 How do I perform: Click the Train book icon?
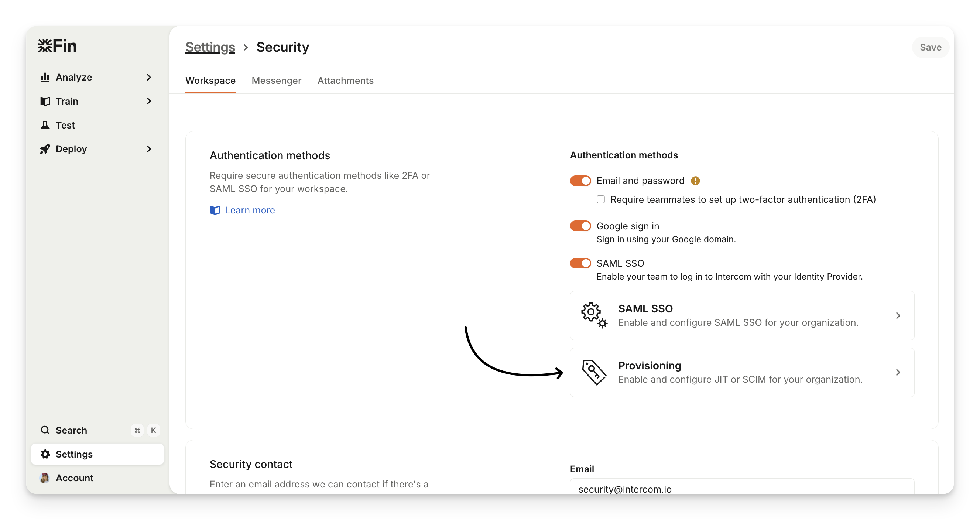(x=45, y=101)
